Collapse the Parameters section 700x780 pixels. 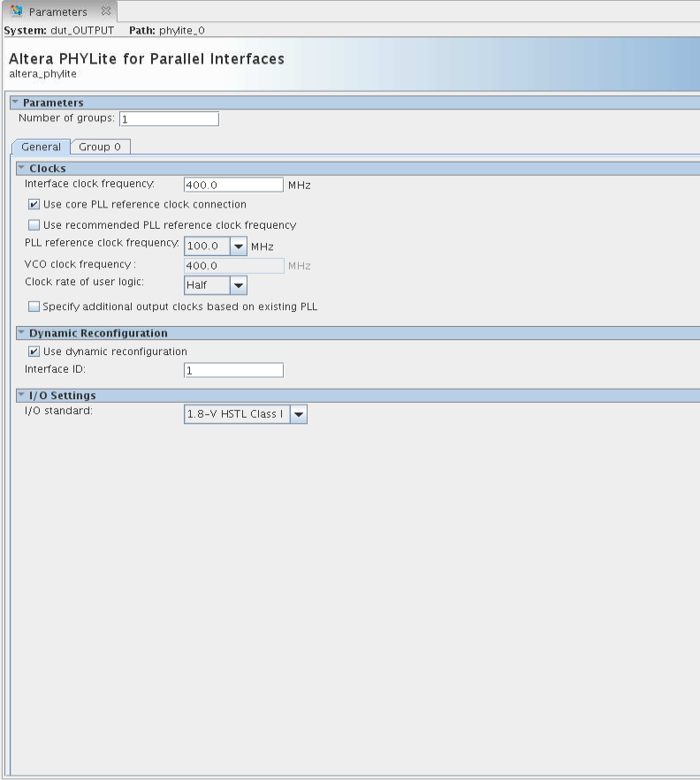(15, 102)
